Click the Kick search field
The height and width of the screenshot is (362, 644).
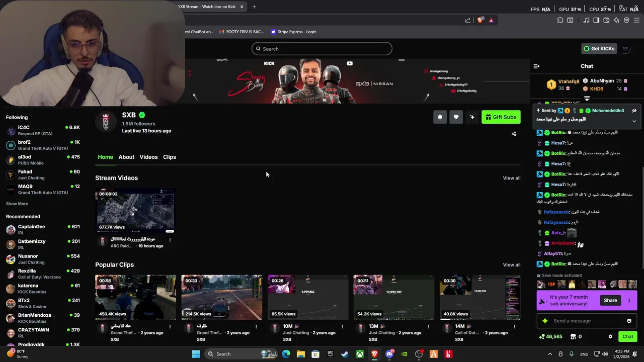click(322, 49)
